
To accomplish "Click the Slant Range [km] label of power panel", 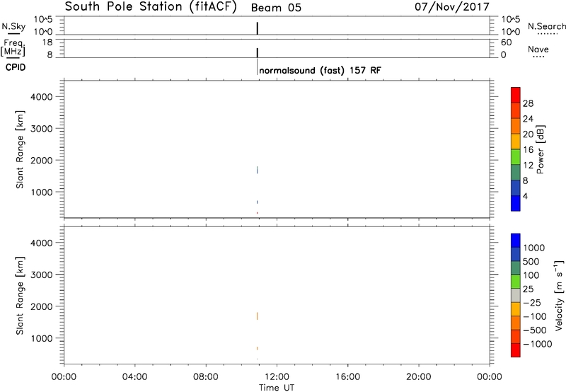I will tap(20, 149).
